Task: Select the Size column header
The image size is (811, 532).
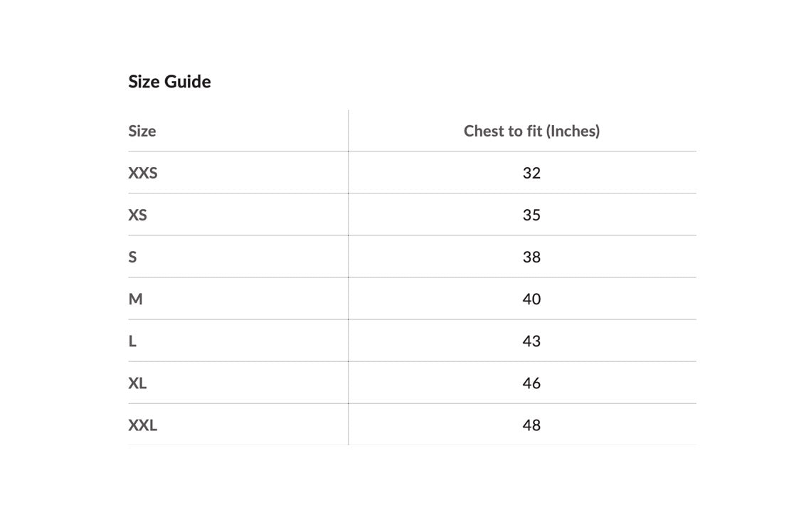Action: click(x=142, y=131)
